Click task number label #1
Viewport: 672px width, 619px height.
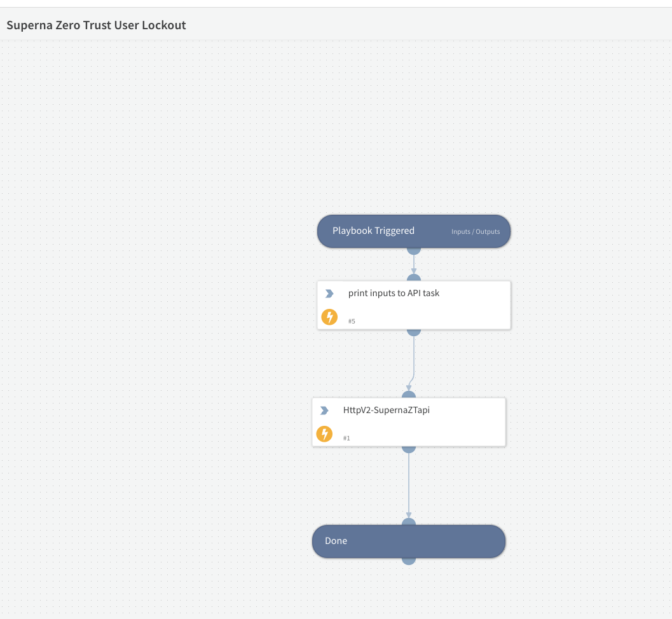(346, 438)
